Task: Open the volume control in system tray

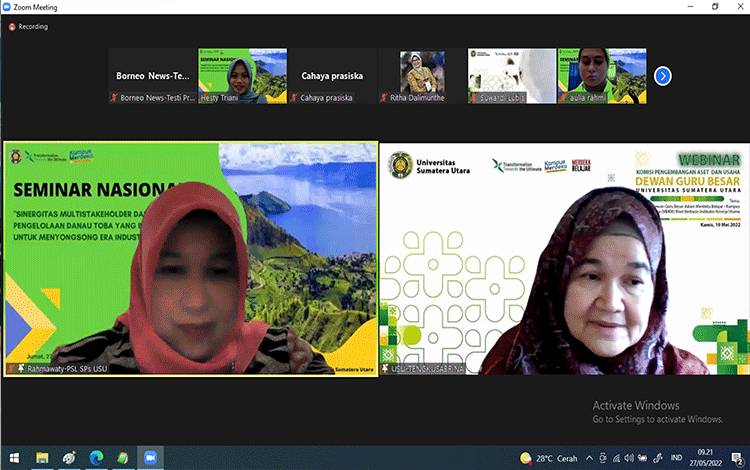Action: click(x=629, y=458)
